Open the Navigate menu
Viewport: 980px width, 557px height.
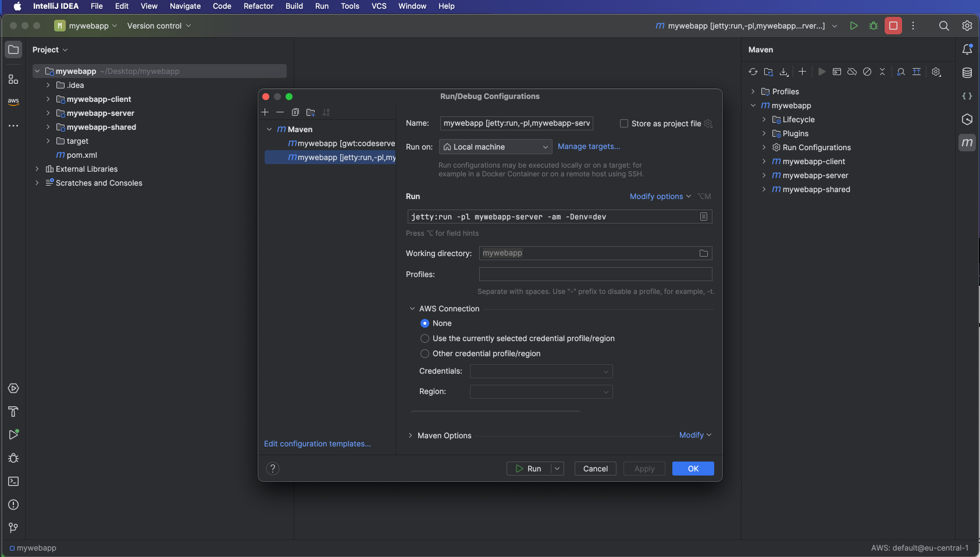(185, 6)
